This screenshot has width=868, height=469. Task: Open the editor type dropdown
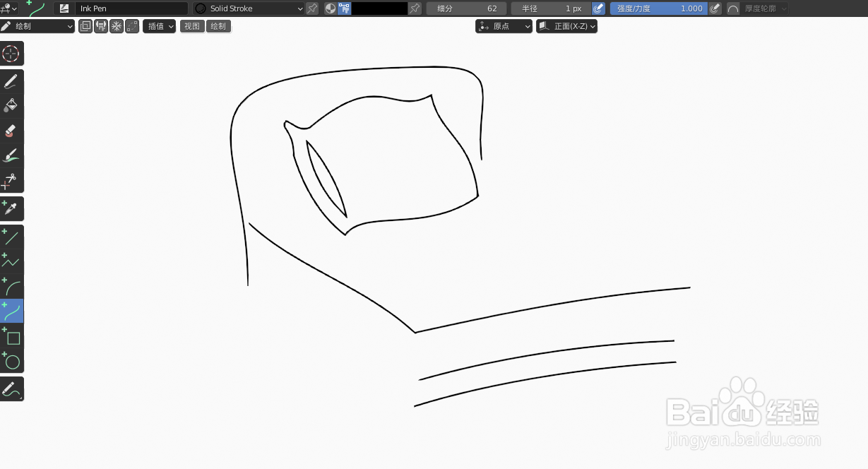[9, 8]
